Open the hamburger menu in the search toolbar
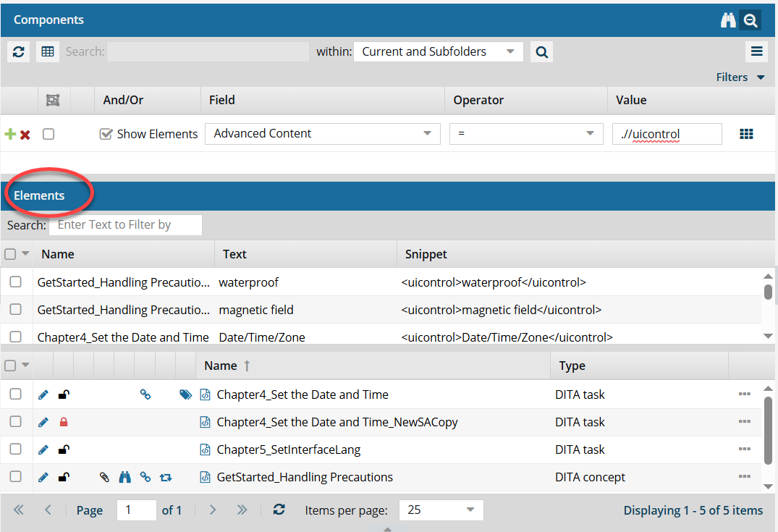 [757, 51]
